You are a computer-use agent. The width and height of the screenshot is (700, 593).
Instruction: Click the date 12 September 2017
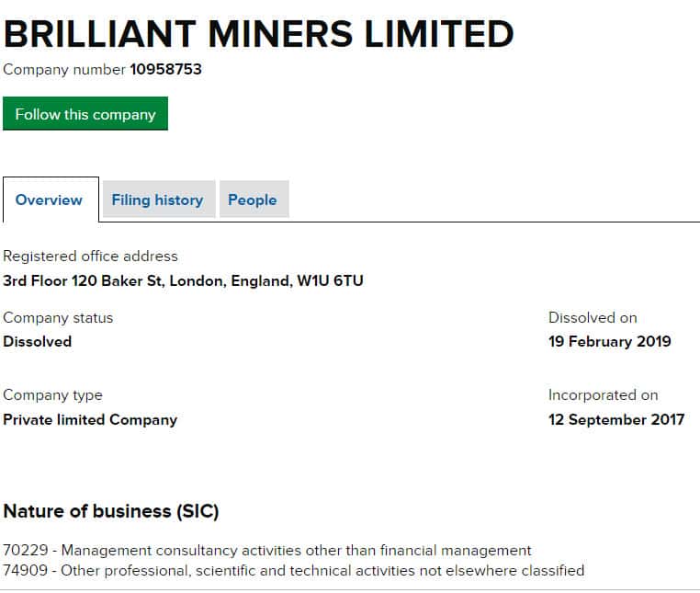pos(616,419)
